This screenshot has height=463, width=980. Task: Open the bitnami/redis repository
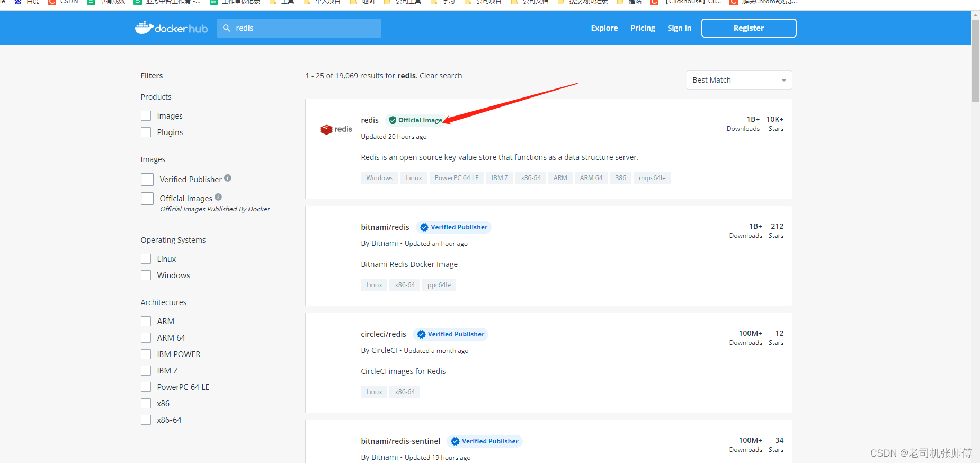tap(385, 227)
